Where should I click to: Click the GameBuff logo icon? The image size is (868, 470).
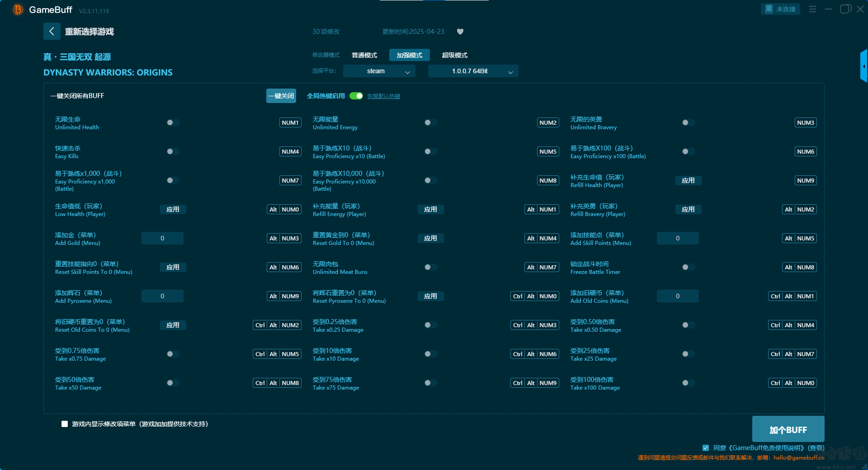click(x=18, y=9)
